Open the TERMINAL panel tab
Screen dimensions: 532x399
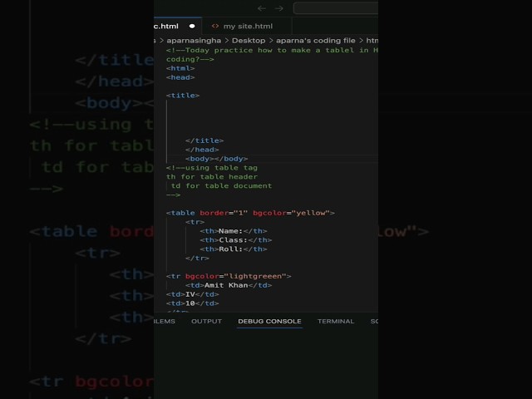[336, 321]
